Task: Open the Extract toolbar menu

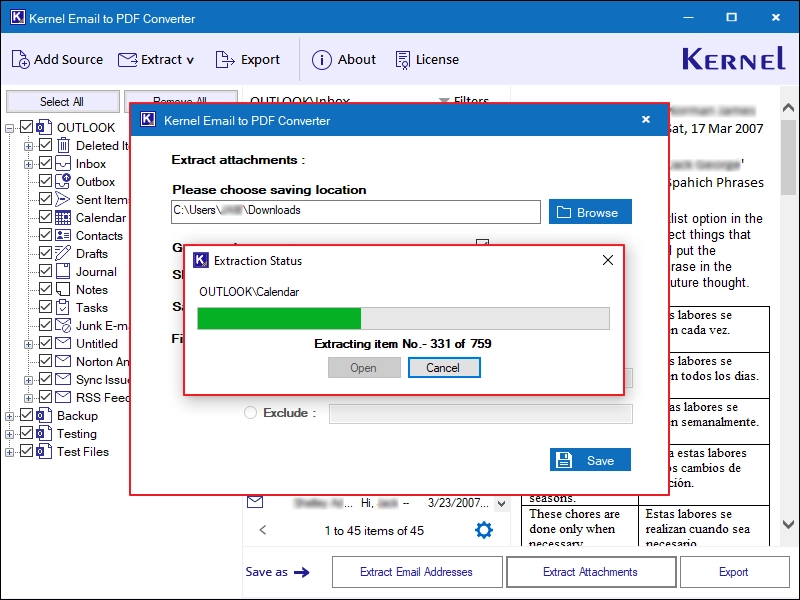Action: tap(156, 60)
